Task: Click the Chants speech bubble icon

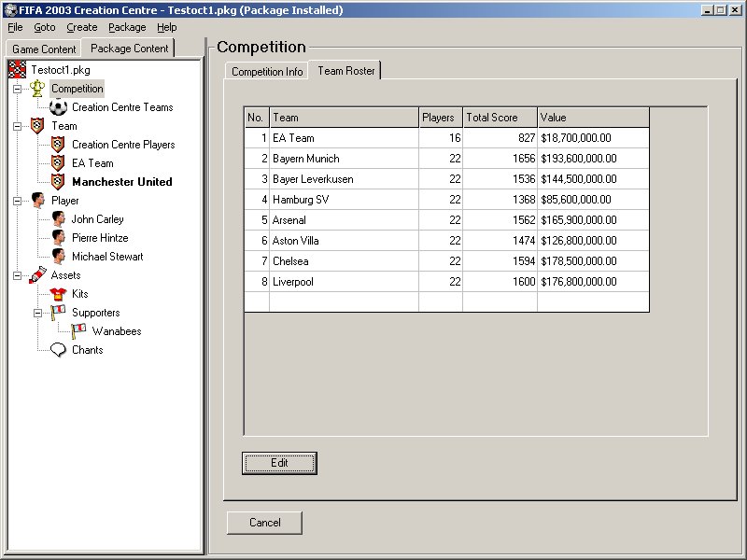Action: coord(58,350)
